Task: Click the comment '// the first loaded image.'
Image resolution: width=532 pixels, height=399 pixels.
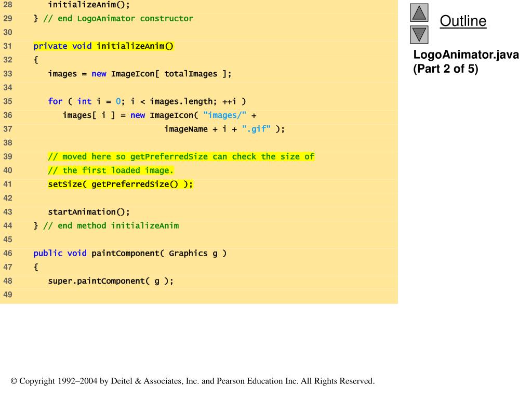Action: (111, 170)
